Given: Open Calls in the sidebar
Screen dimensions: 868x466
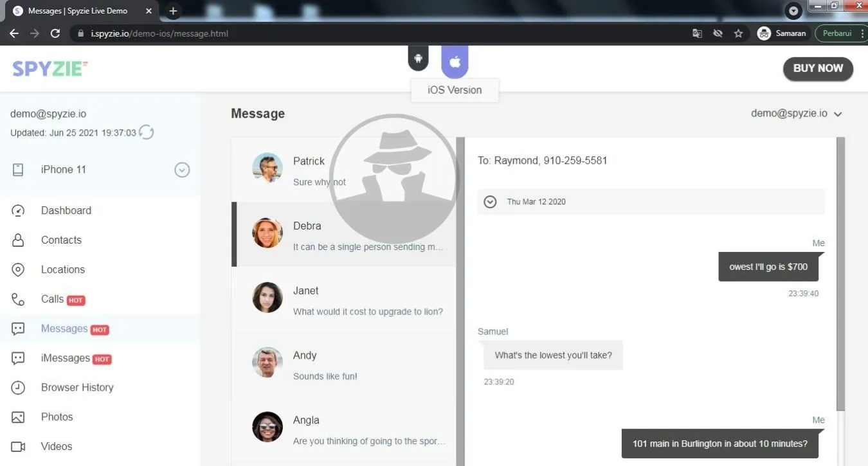Looking at the screenshot, I should [52, 300].
